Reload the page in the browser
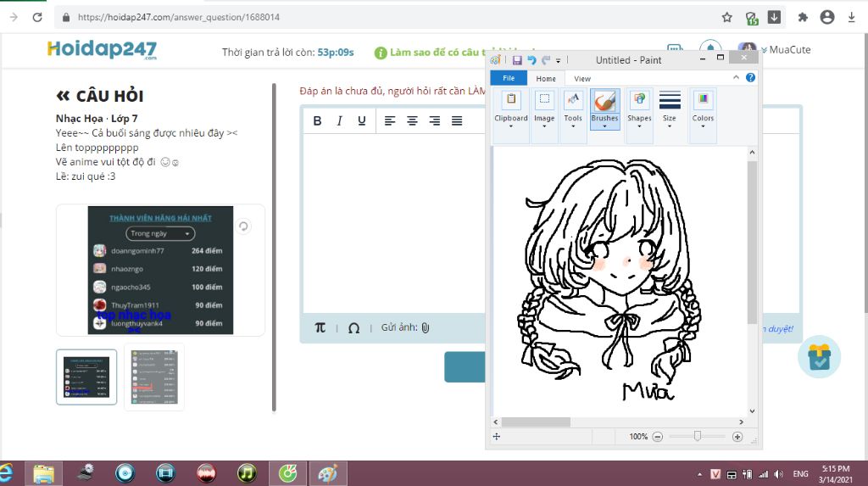The height and width of the screenshot is (486, 868). click(x=37, y=17)
